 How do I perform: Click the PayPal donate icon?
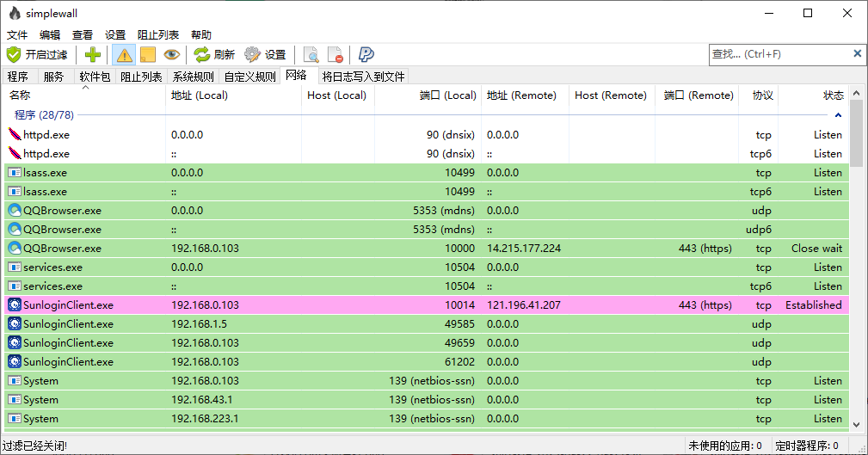366,55
